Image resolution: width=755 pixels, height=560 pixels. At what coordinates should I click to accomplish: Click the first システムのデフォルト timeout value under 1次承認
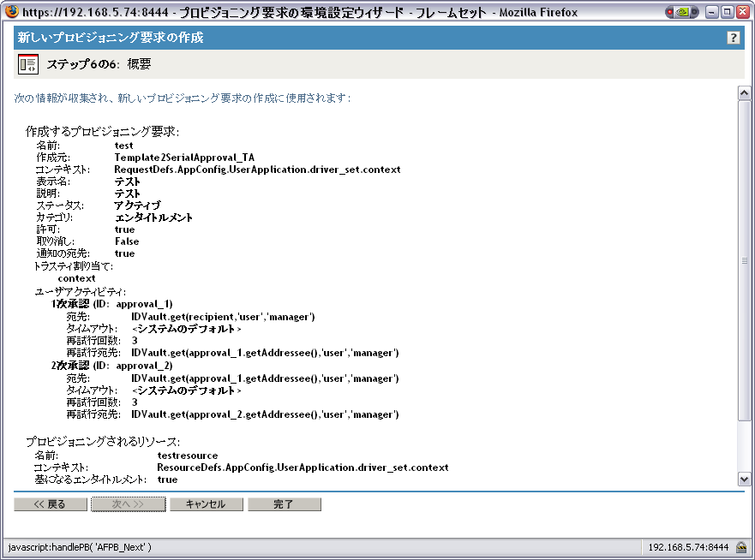coord(186,329)
